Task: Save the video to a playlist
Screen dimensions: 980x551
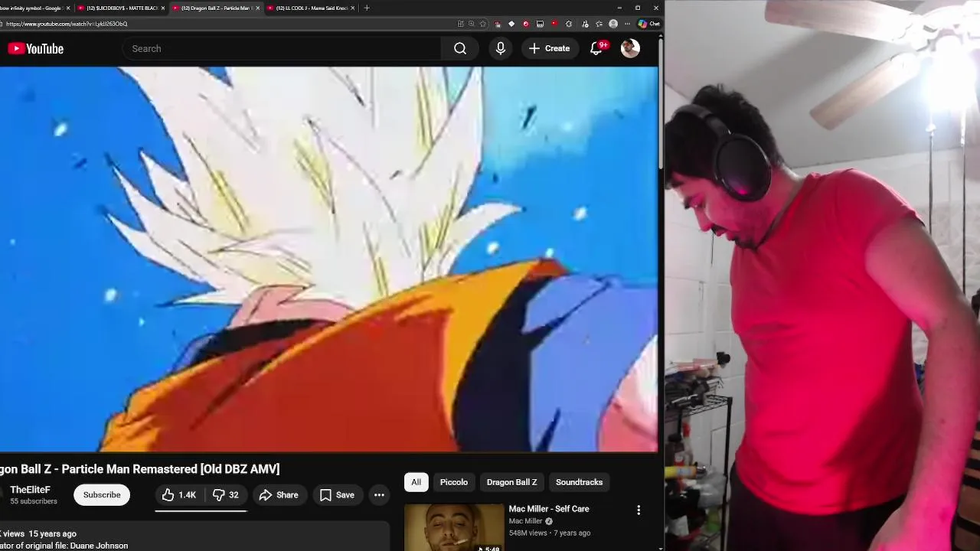Action: tap(337, 495)
